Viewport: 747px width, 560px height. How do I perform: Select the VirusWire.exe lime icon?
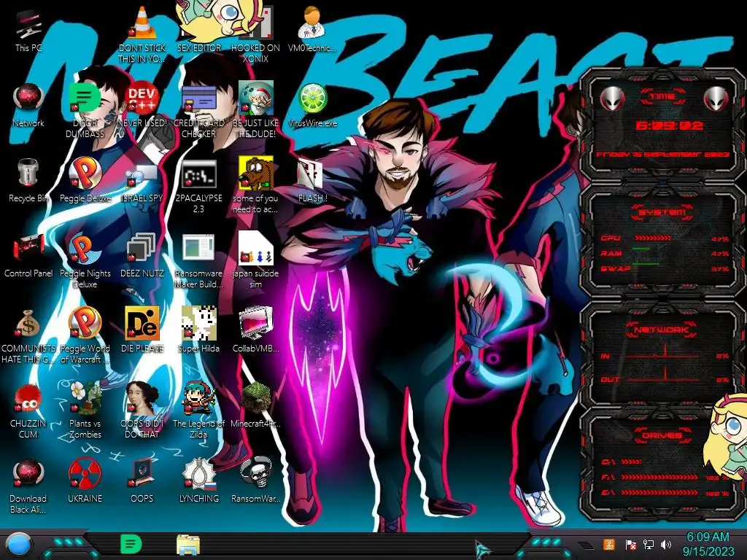pos(312,106)
